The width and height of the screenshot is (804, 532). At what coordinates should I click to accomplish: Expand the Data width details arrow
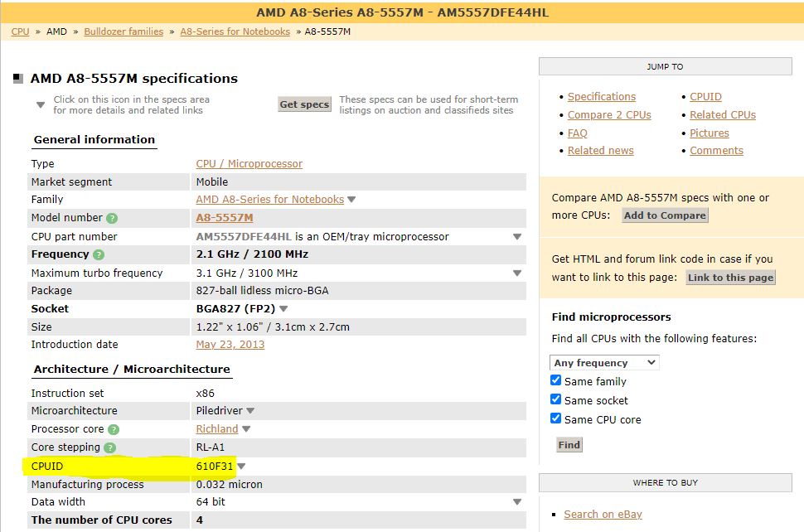click(517, 502)
